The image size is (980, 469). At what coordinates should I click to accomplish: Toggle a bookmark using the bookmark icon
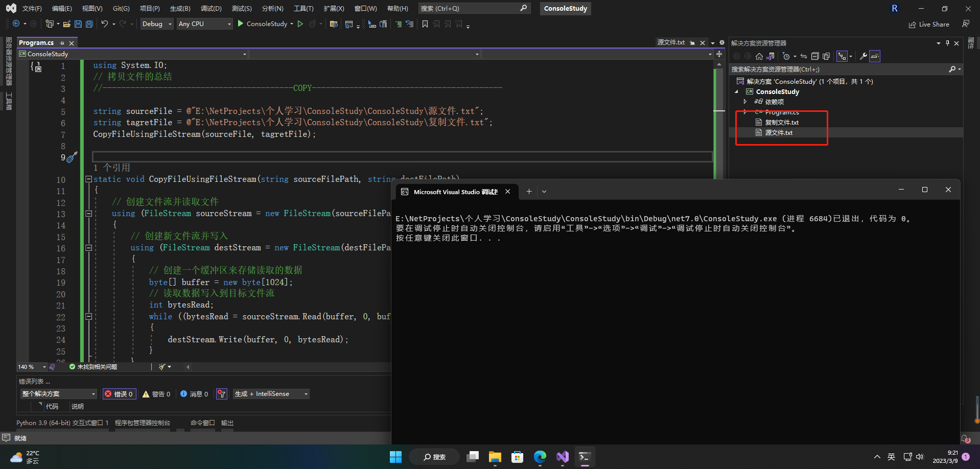click(425, 24)
